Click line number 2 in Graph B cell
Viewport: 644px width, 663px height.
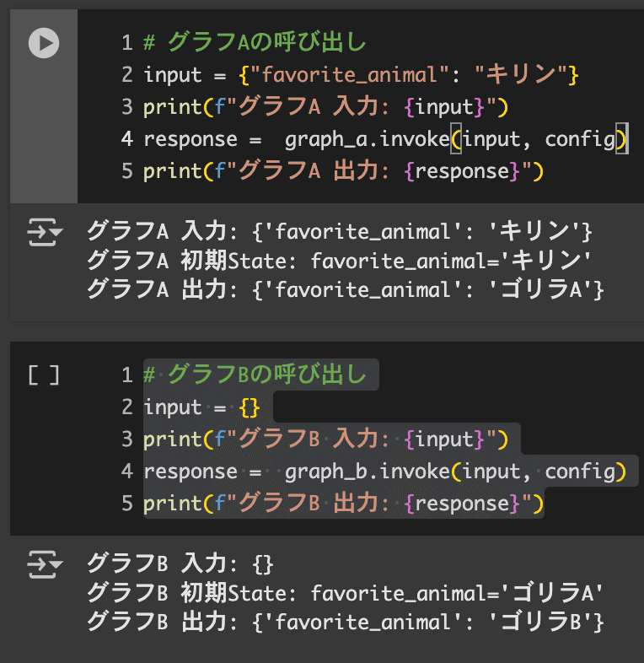(x=127, y=407)
